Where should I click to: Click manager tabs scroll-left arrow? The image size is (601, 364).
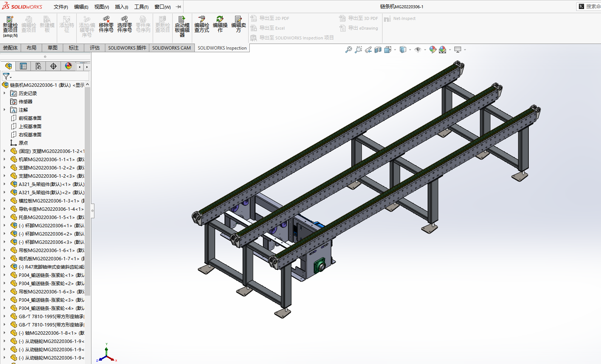tap(79, 67)
